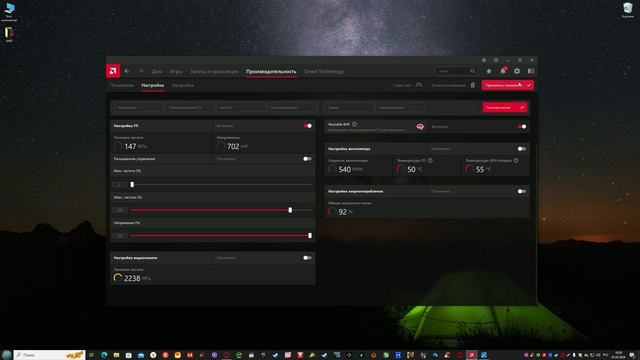Enable fan tuning switch
Image resolution: width=640 pixels, height=360 pixels.
522,149
